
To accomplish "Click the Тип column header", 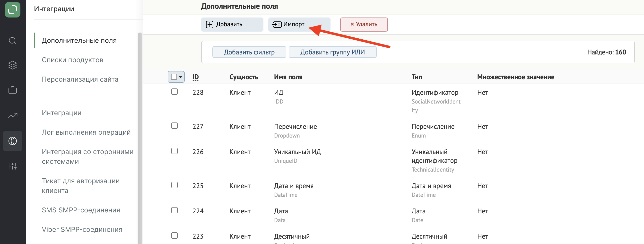I will 417,77.
